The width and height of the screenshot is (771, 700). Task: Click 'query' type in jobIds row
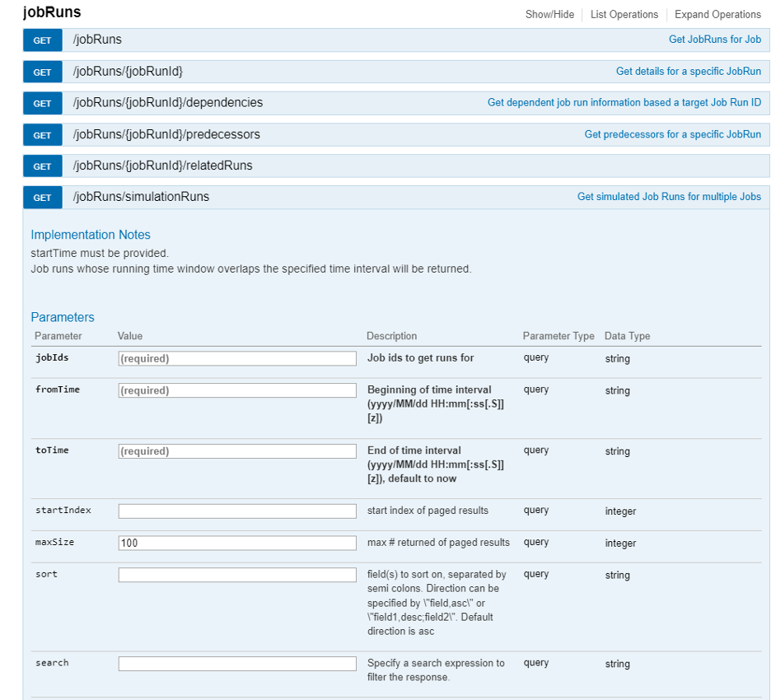(x=536, y=358)
